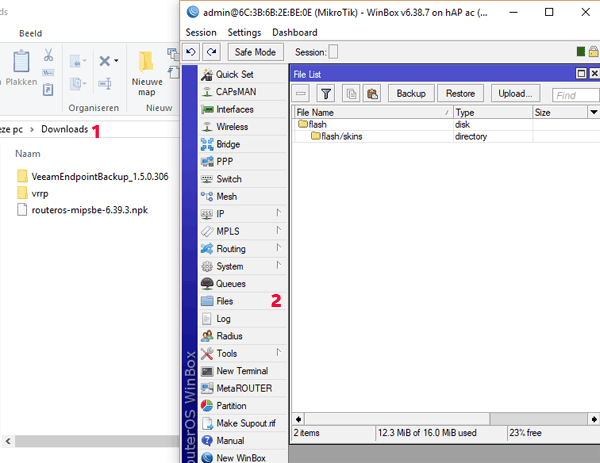This screenshot has height=463, width=600.
Task: Select the flash disk row
Action: 446,125
